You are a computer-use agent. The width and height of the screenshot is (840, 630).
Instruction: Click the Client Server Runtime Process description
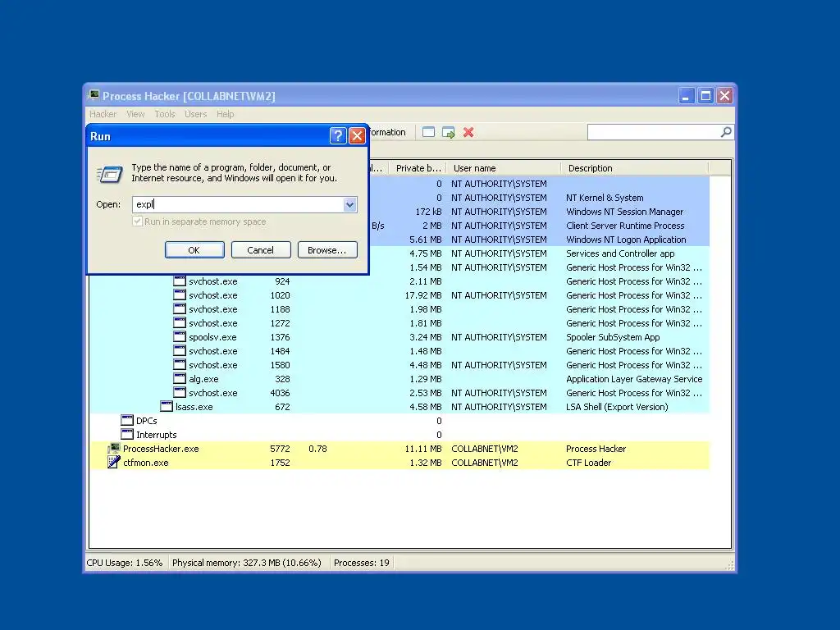[625, 226]
